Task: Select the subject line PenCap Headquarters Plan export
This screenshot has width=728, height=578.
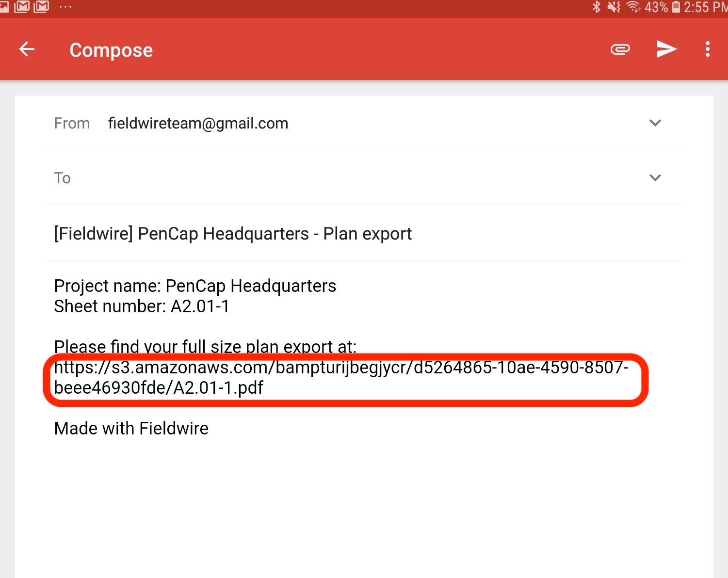Action: (233, 233)
